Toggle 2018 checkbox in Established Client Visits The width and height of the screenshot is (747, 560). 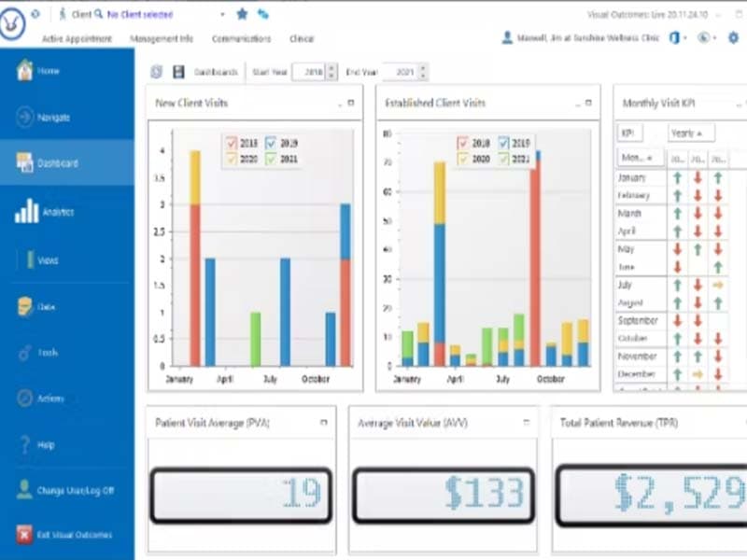[x=462, y=143]
